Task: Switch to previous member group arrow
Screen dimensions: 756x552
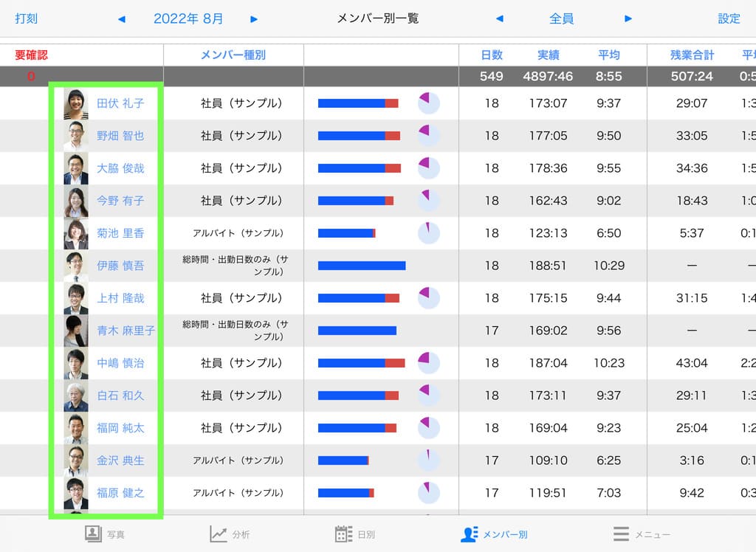Action: (x=500, y=19)
